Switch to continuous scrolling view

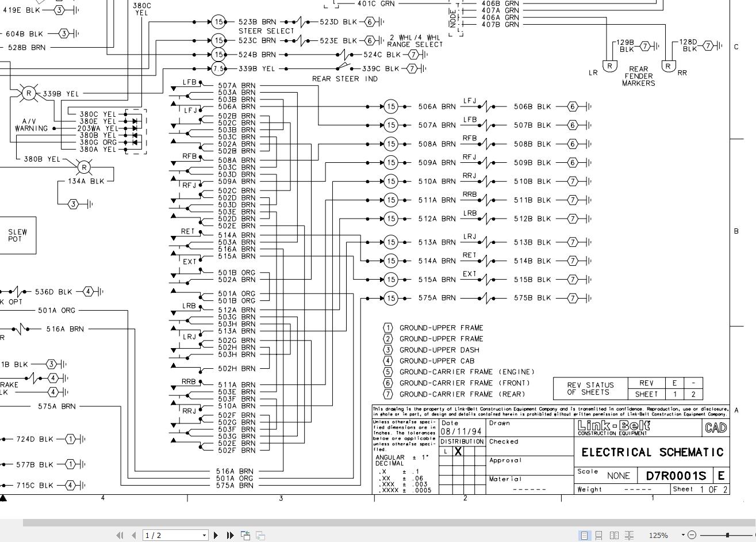[x=599, y=535]
